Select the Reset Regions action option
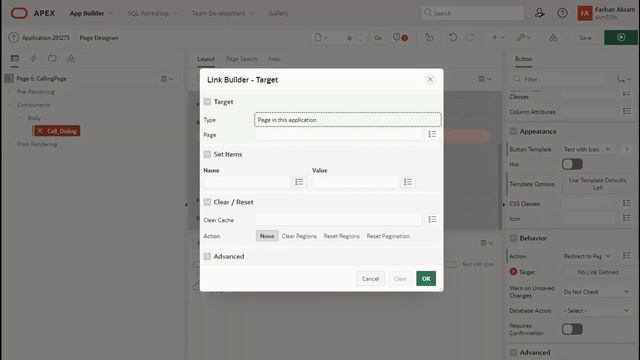 point(342,236)
